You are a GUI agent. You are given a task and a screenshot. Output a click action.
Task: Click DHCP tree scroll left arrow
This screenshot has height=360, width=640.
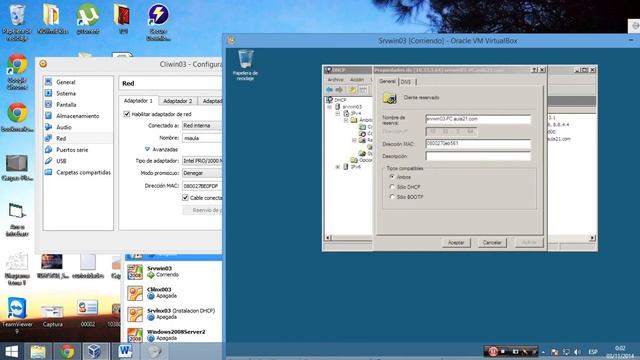pyautogui.click(x=328, y=238)
